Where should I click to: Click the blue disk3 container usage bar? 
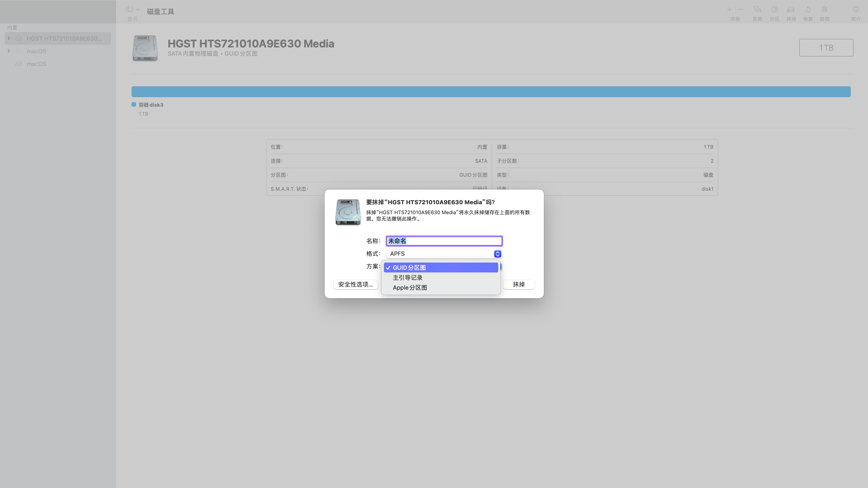click(491, 92)
